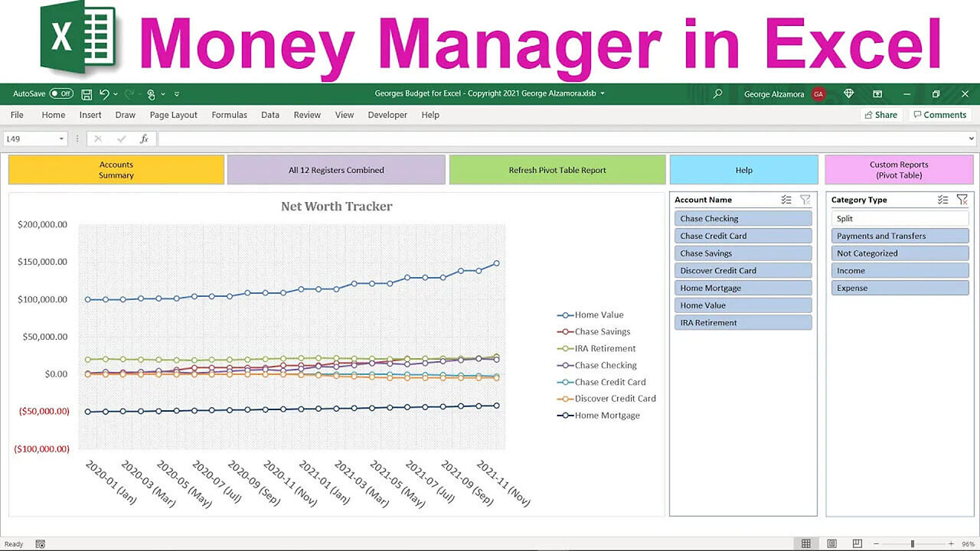The height and width of the screenshot is (551, 980).
Task: Open Customize Quick Access Toolbar dropdown
Action: click(x=177, y=94)
